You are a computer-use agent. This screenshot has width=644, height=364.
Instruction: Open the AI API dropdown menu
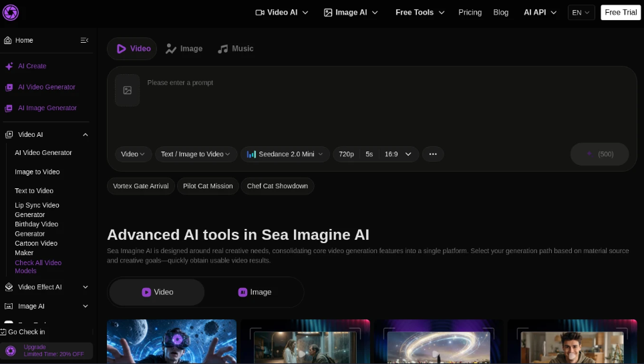click(540, 12)
